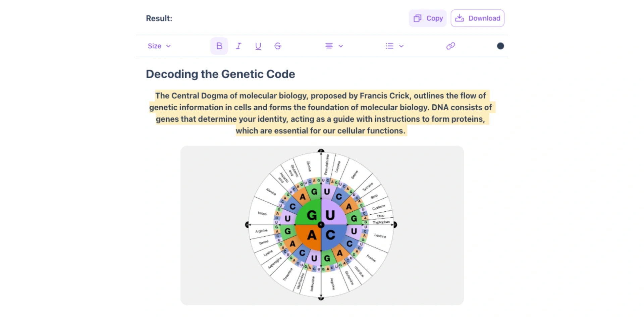
Task: Insert a hyperlink
Action: [x=451, y=46]
